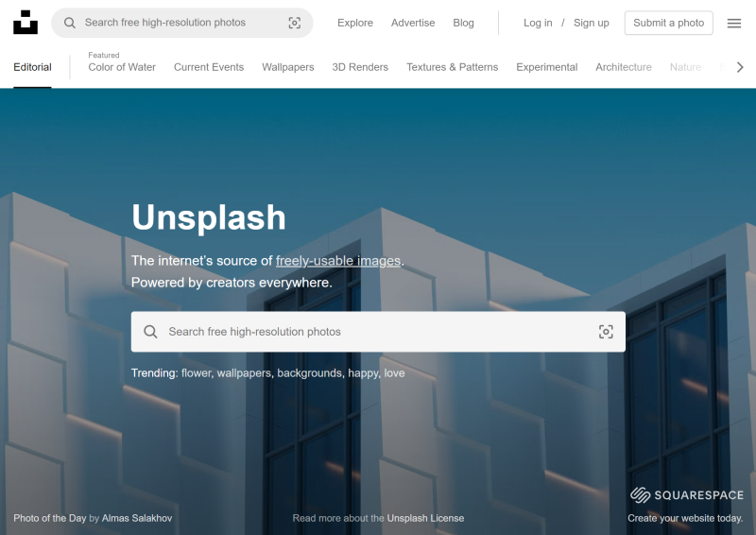Open the Explore menu
This screenshot has width=756, height=535.
point(355,23)
